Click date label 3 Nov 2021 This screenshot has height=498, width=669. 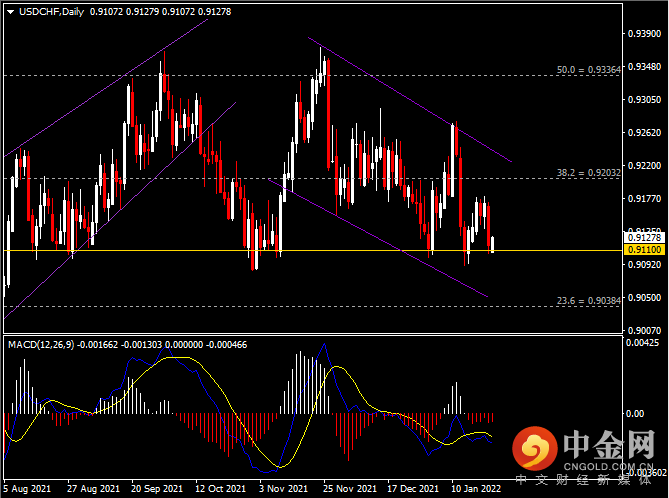point(283,489)
